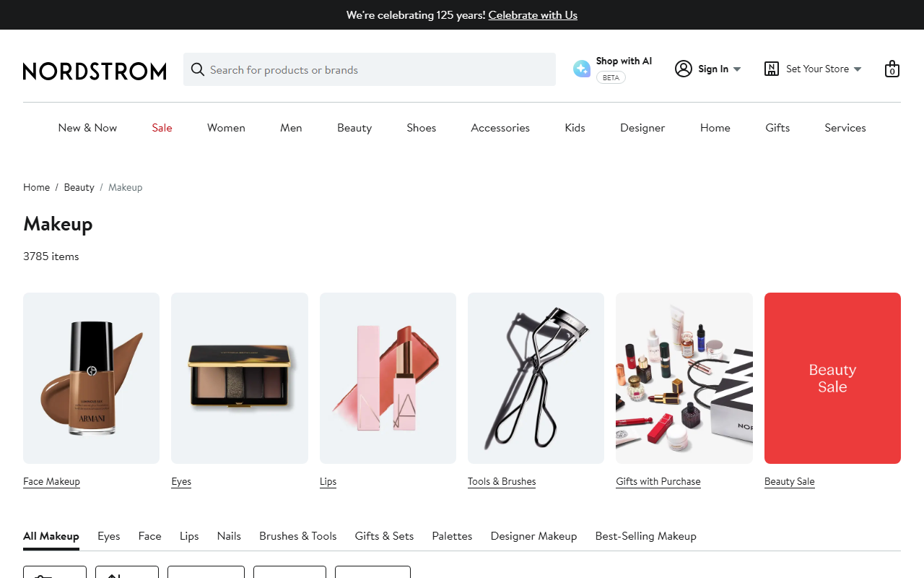Open the Designer menu

pyautogui.click(x=642, y=128)
